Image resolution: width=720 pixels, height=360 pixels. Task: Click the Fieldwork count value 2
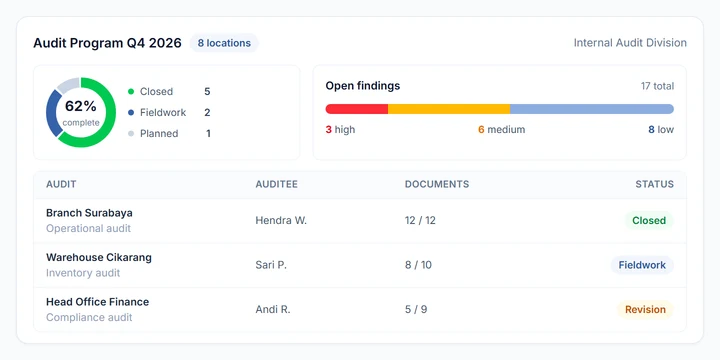[x=207, y=112]
